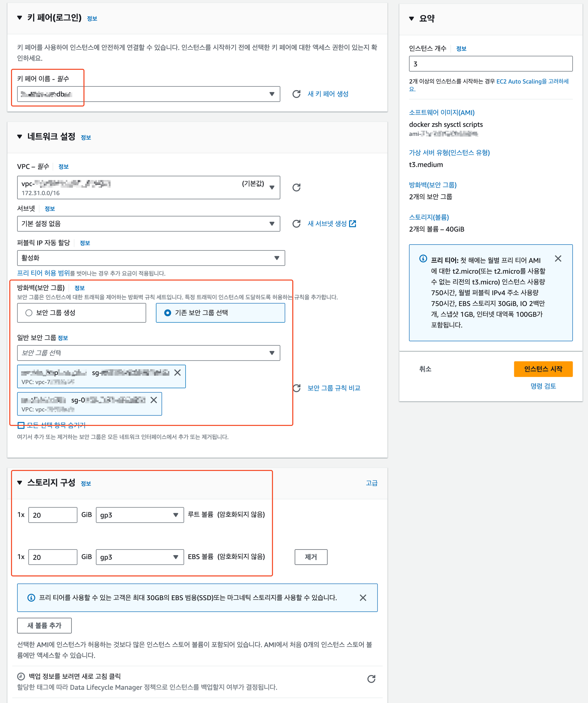The image size is (588, 703).
Task: Click the 인스턴스 개수 input field
Action: 490,64
